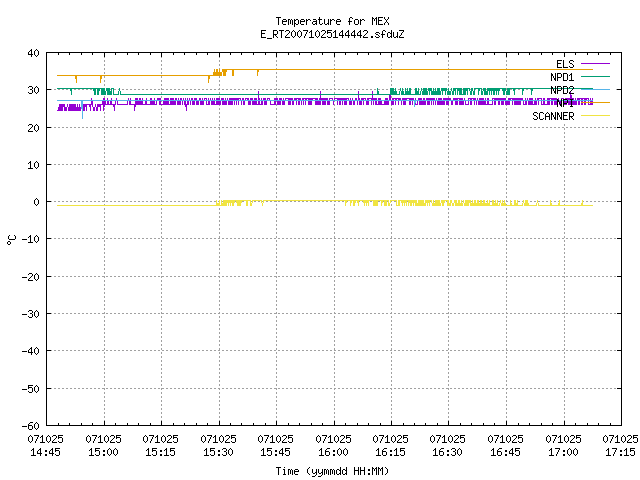Click the yellow SCANNER legend line sample
640x480 pixels.
[595, 116]
